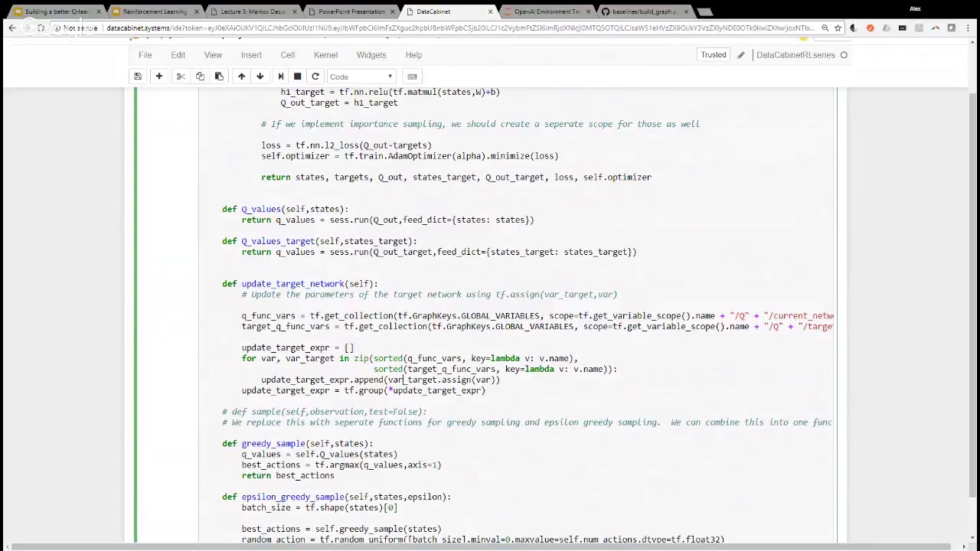The width and height of the screenshot is (980, 551).
Task: Click the kernel idle circle indicator
Action: click(844, 55)
